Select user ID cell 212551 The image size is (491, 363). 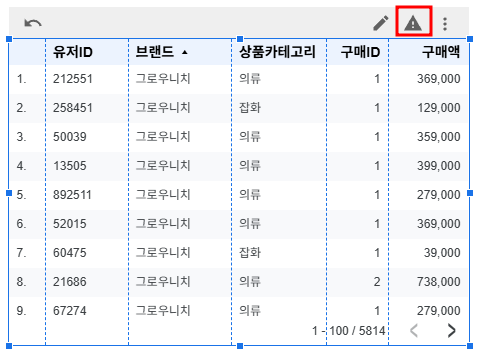pyautogui.click(x=73, y=79)
